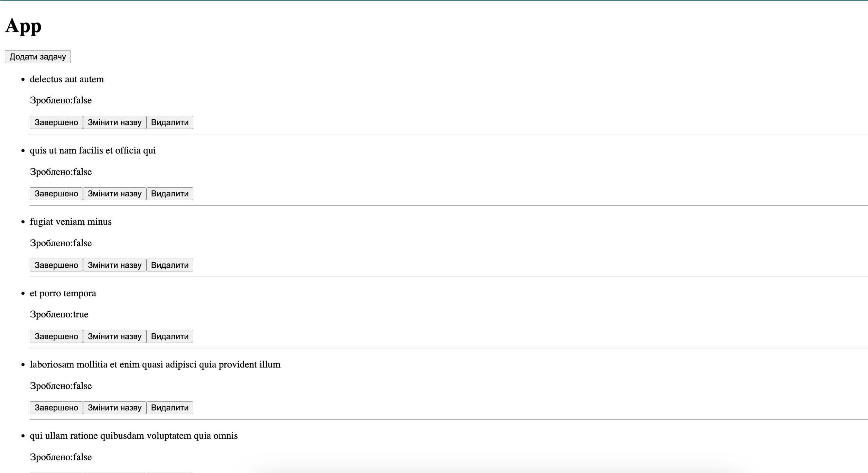Screen dimensions: 868x473
Task: Delete the 'delectus aut autem' task
Action: click(x=169, y=122)
